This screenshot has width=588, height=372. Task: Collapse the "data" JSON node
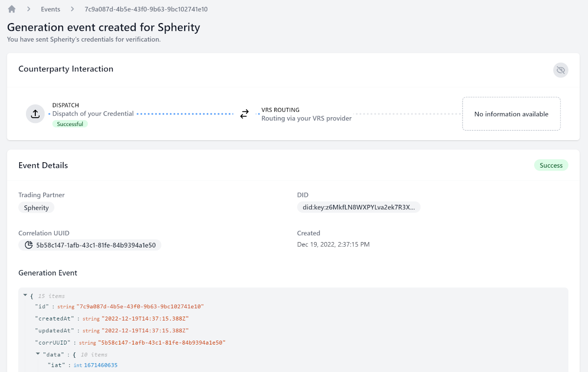tap(38, 354)
